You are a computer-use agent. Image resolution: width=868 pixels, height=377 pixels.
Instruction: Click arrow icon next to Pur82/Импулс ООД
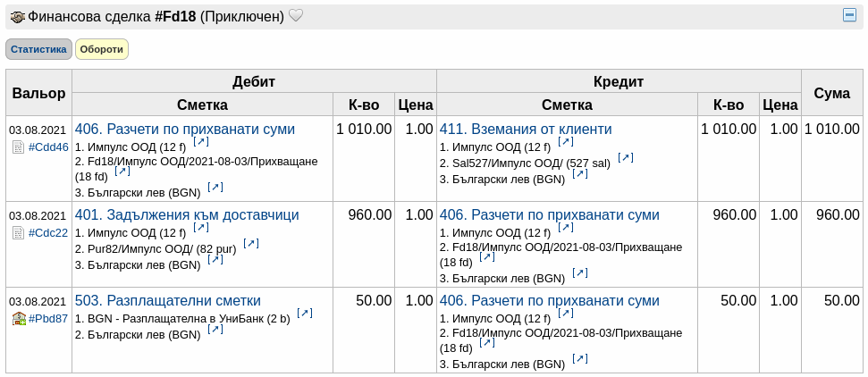coord(251,244)
